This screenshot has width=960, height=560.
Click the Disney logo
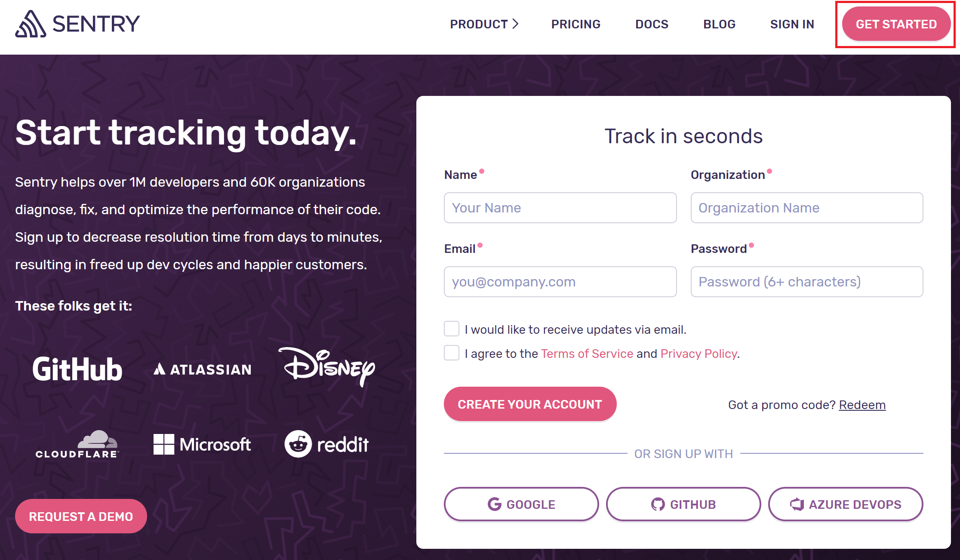click(328, 367)
